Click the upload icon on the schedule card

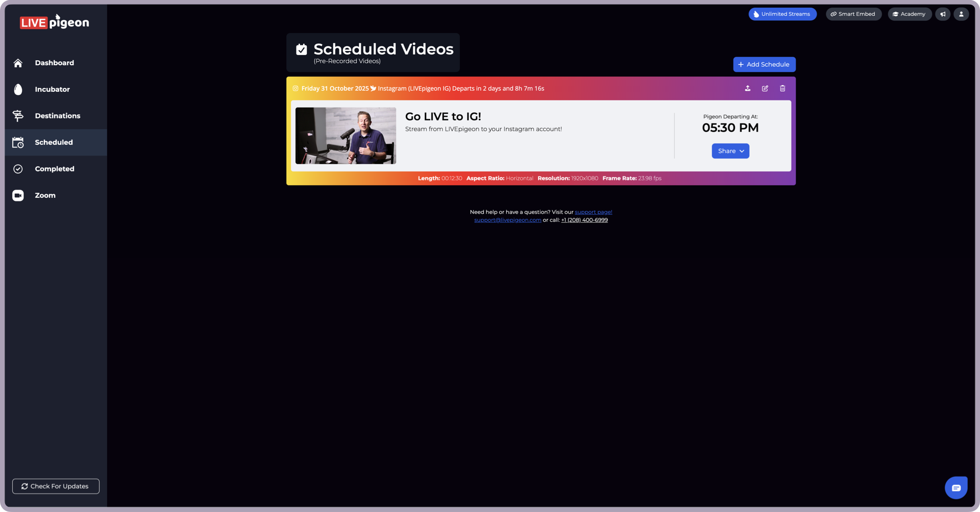[748, 88]
